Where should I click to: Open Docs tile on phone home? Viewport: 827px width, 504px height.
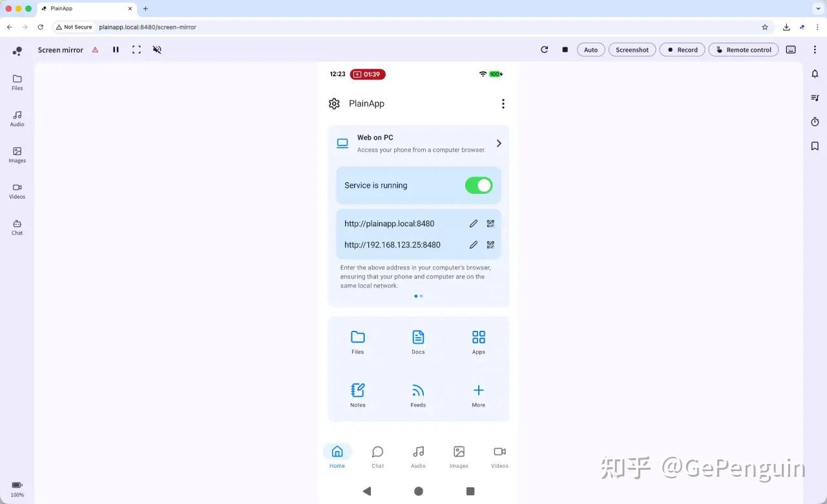pyautogui.click(x=418, y=342)
